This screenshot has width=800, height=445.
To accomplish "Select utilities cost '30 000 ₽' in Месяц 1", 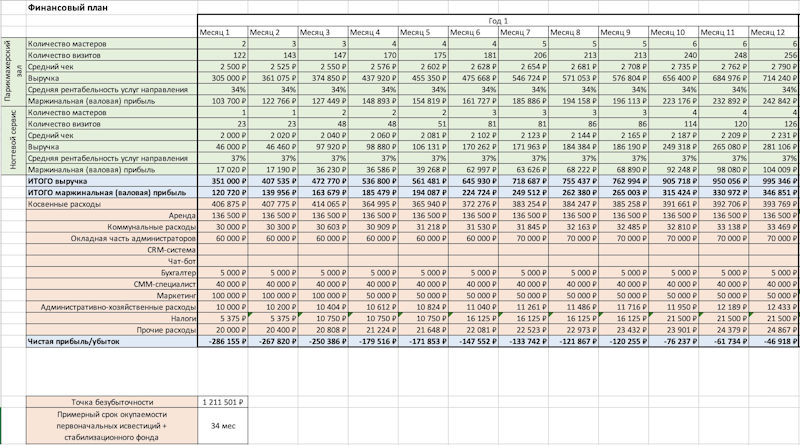I will [x=222, y=227].
